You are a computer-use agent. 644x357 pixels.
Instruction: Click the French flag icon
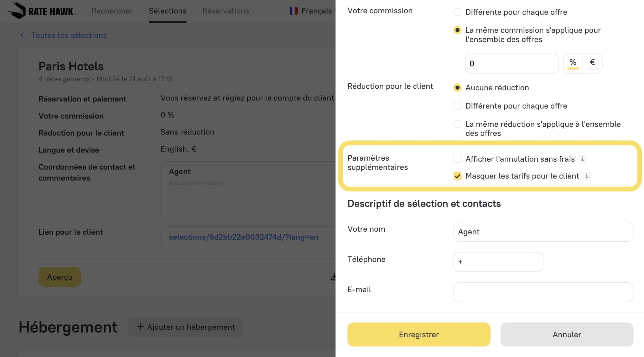(x=293, y=11)
